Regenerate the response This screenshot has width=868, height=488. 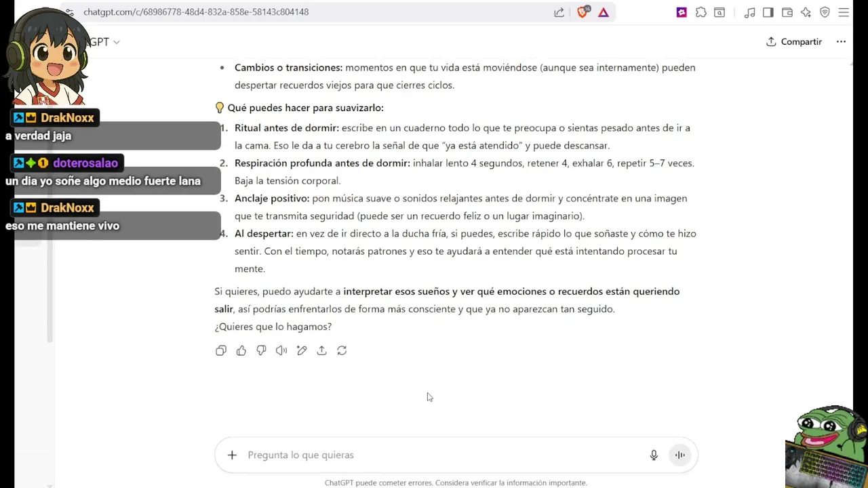[342, 350]
